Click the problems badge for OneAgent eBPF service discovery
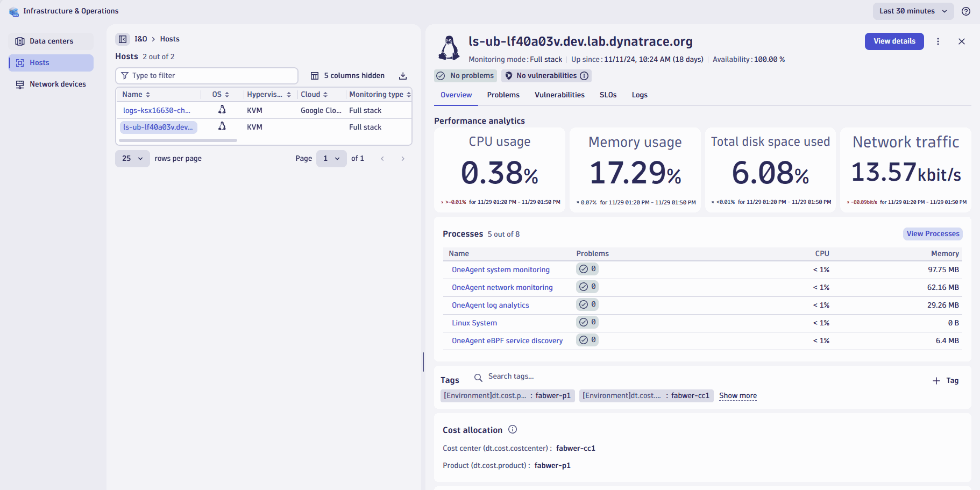The height and width of the screenshot is (490, 980). pyautogui.click(x=587, y=340)
